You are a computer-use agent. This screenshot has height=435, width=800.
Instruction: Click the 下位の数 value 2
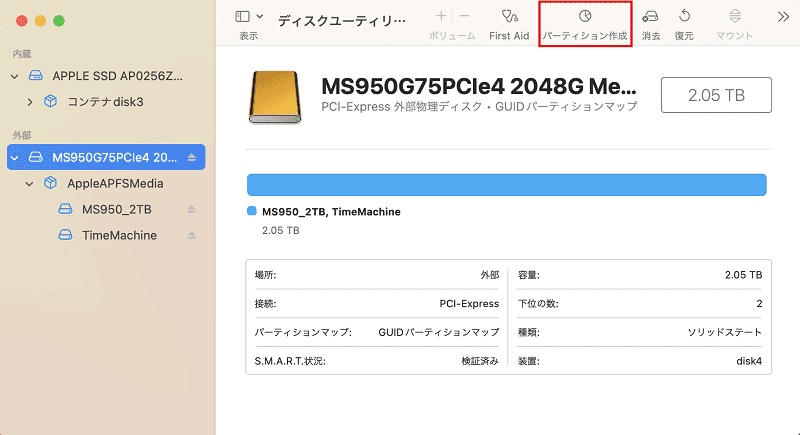[x=759, y=303]
